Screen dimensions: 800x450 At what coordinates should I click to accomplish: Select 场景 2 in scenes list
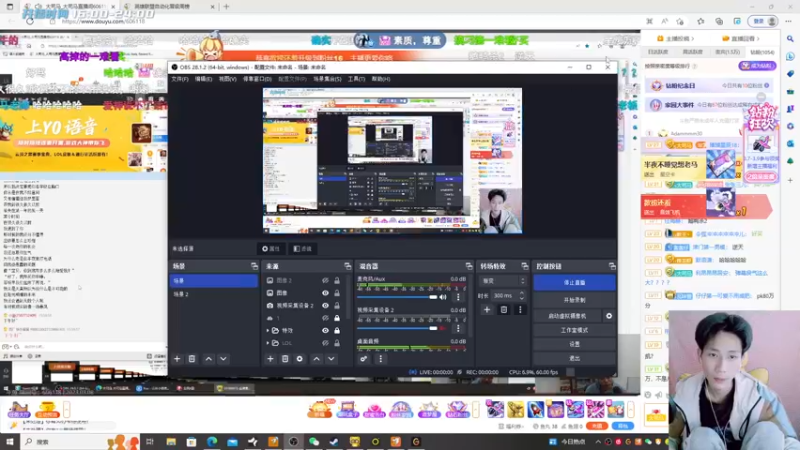(x=213, y=294)
